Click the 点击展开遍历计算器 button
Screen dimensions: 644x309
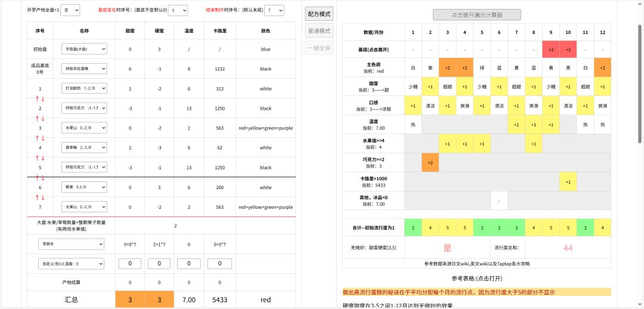(x=476, y=15)
